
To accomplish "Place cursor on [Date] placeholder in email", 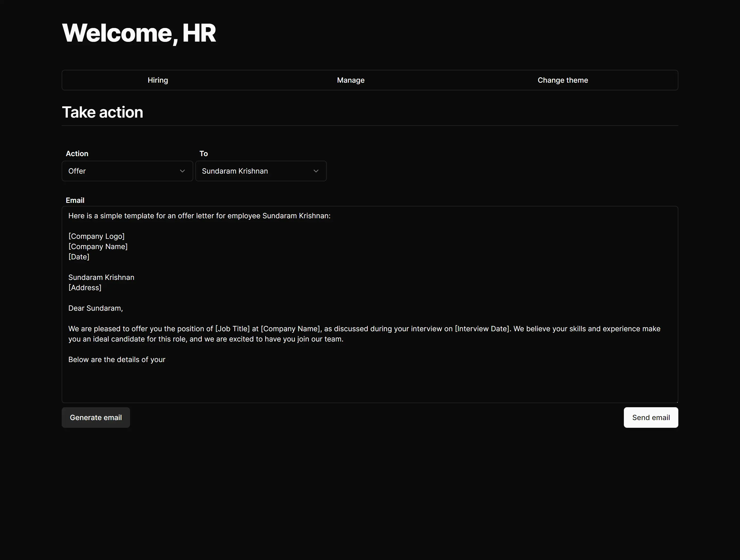I will click(79, 257).
